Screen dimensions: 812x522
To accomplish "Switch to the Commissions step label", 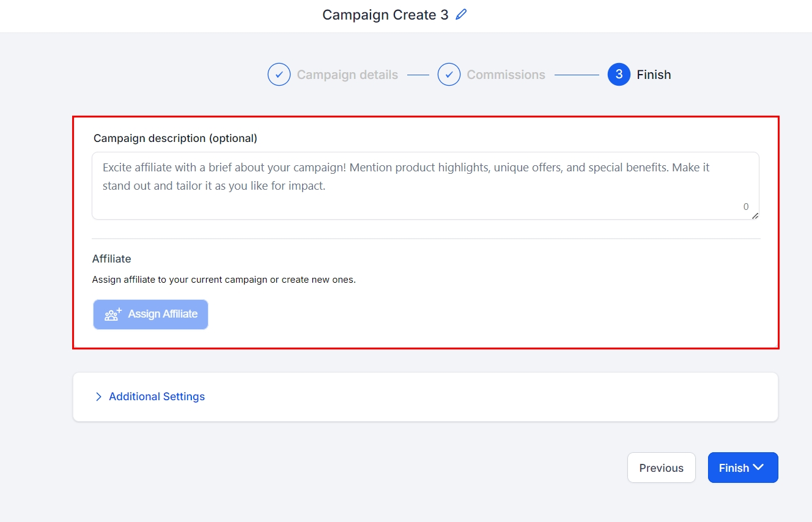I will click(x=506, y=75).
